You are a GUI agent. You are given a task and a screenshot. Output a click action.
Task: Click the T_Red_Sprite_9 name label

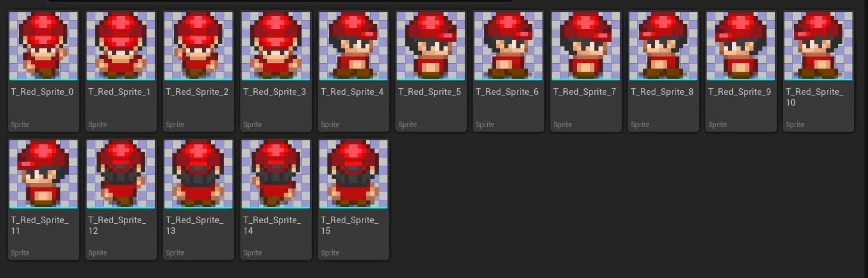pyautogui.click(x=740, y=92)
